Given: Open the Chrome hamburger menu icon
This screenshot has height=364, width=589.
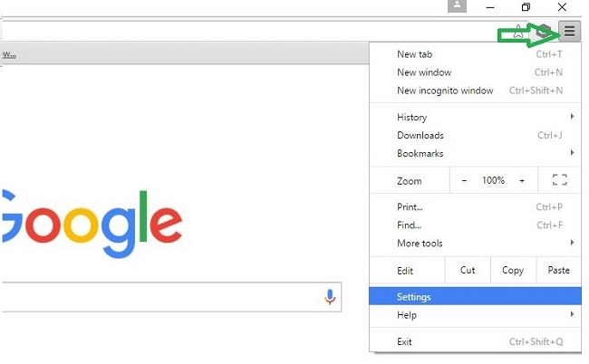Looking at the screenshot, I should (x=569, y=31).
